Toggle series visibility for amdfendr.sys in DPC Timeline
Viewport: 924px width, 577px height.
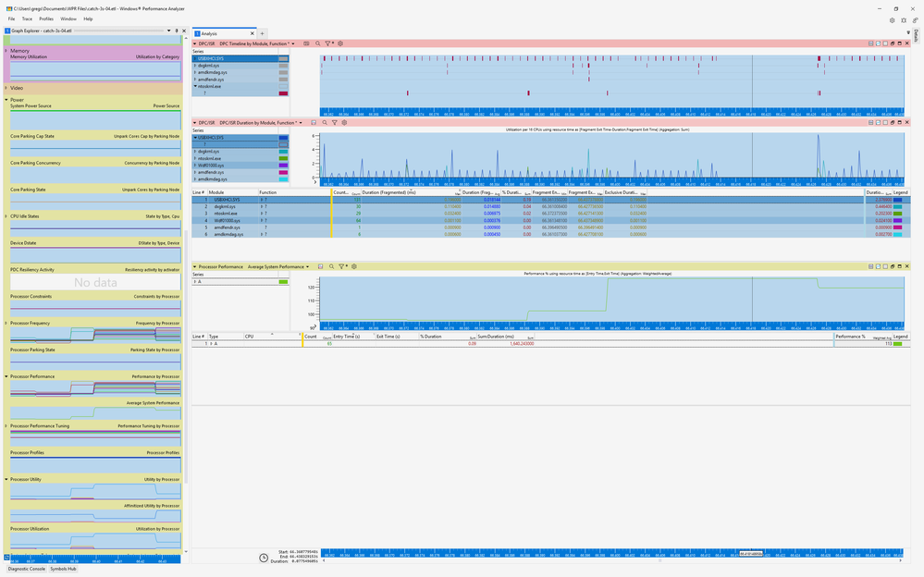[x=283, y=80]
